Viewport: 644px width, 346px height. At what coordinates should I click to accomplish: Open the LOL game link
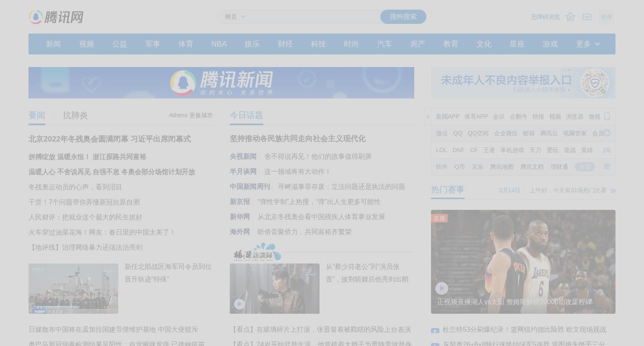(441, 150)
